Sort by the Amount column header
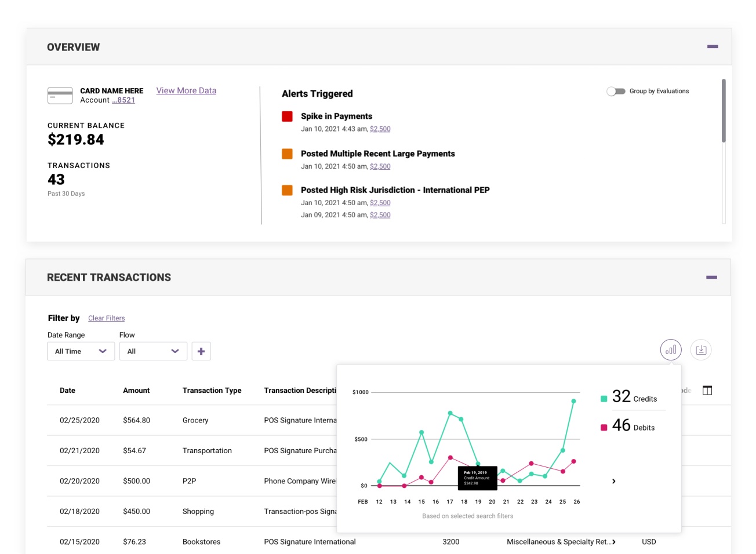This screenshot has height=554, width=756. coord(136,391)
